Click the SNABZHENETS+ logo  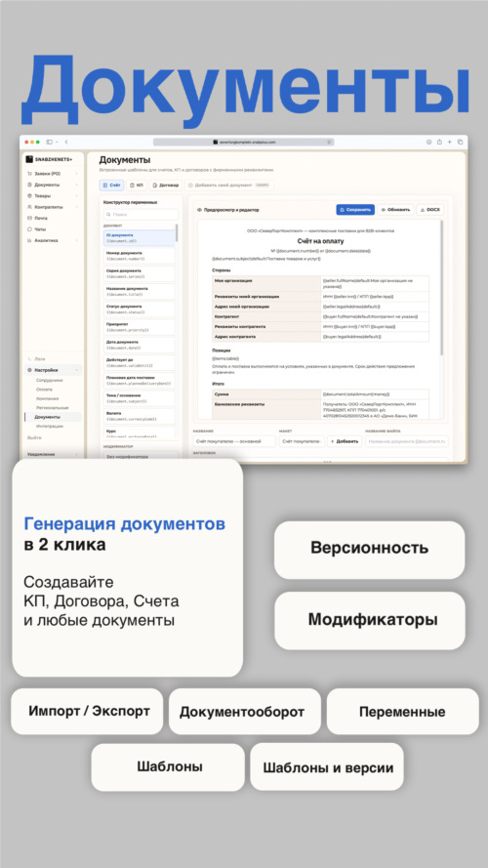point(49,159)
